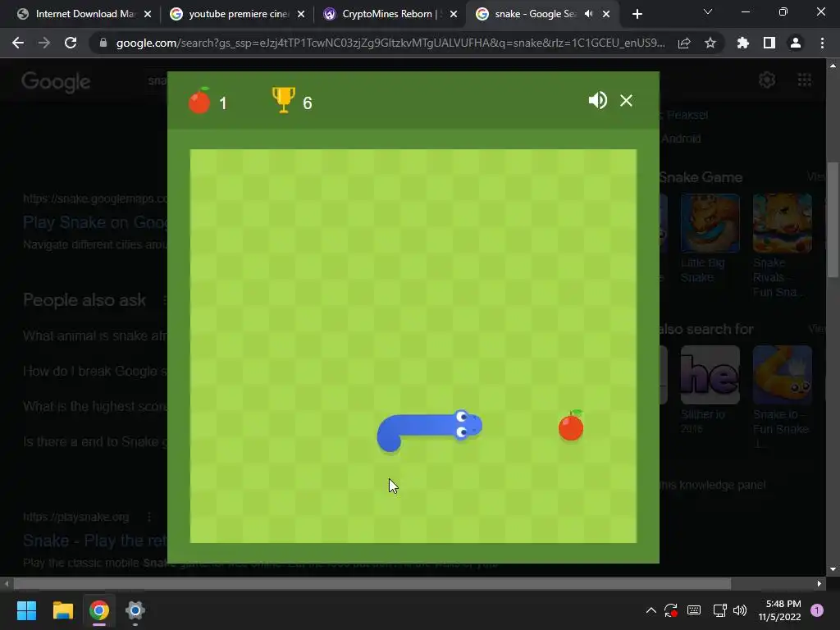
Task: Click the apple score icon
Action: coord(199,100)
